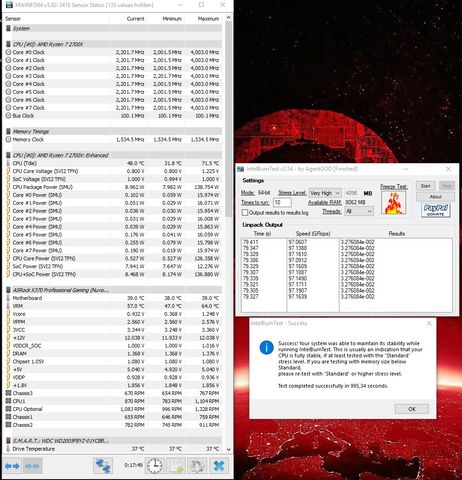
Task: Click the HWiNFO vertical scrollbar thumb
Action: pyautogui.click(x=228, y=118)
